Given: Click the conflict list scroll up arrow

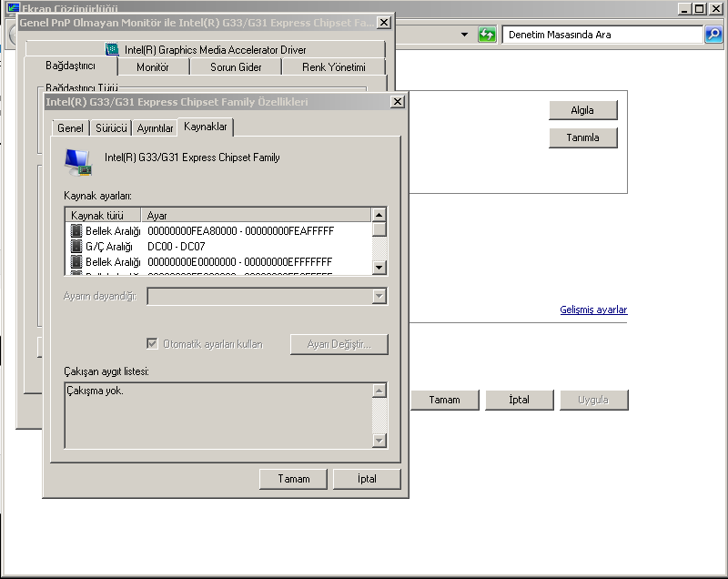Looking at the screenshot, I should 379,391.
